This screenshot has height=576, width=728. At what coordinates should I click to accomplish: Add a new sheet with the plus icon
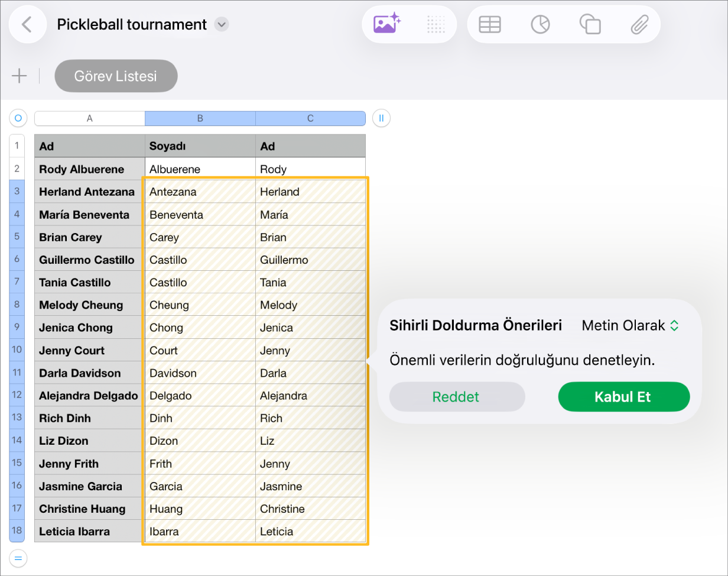point(19,76)
